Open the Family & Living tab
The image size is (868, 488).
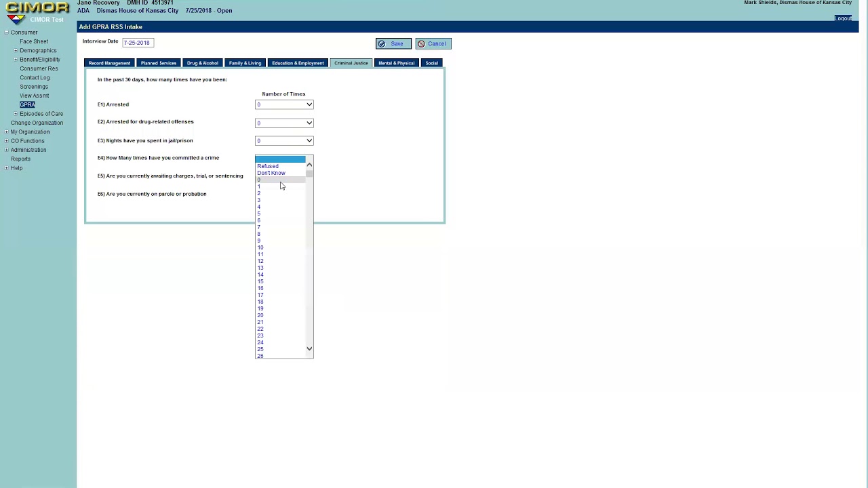click(x=245, y=63)
